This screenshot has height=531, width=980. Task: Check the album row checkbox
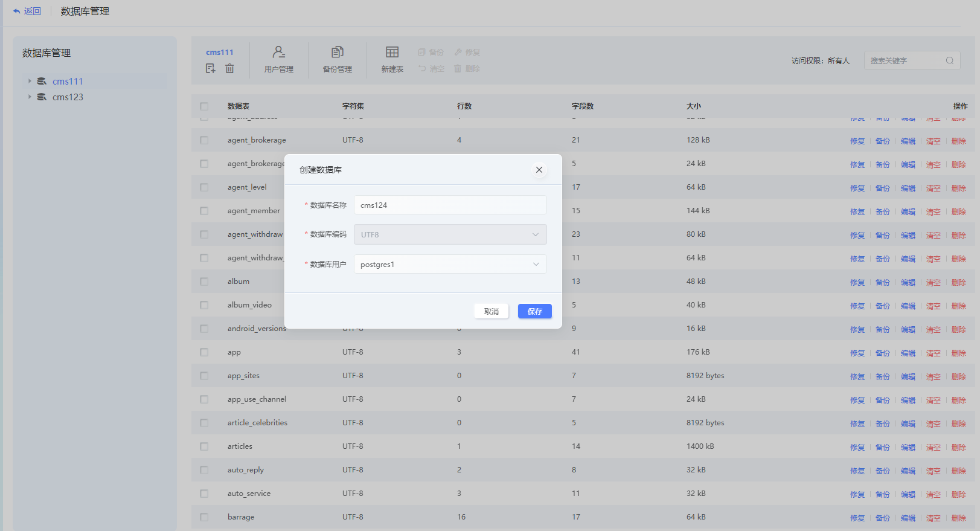point(204,282)
